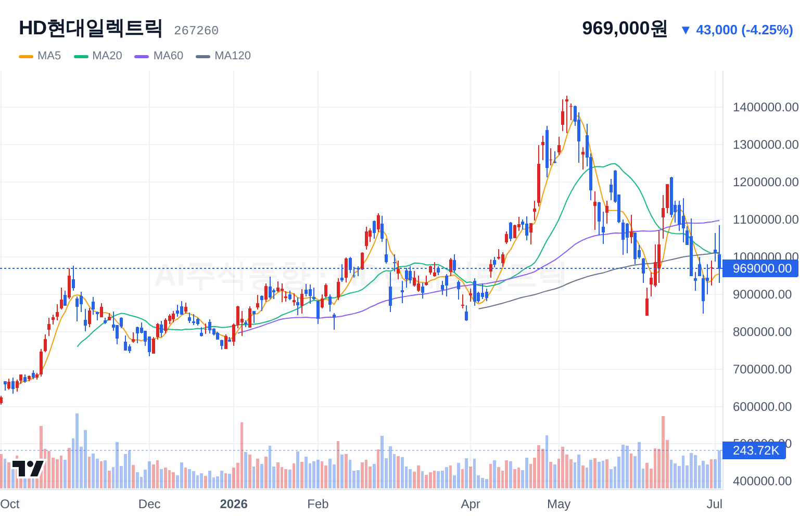812x518 pixels.
Task: Click the Jul label on time axis
Action: point(715,504)
